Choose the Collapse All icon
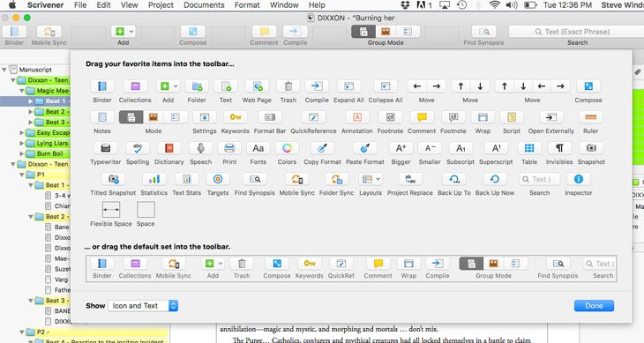 pyautogui.click(x=386, y=86)
